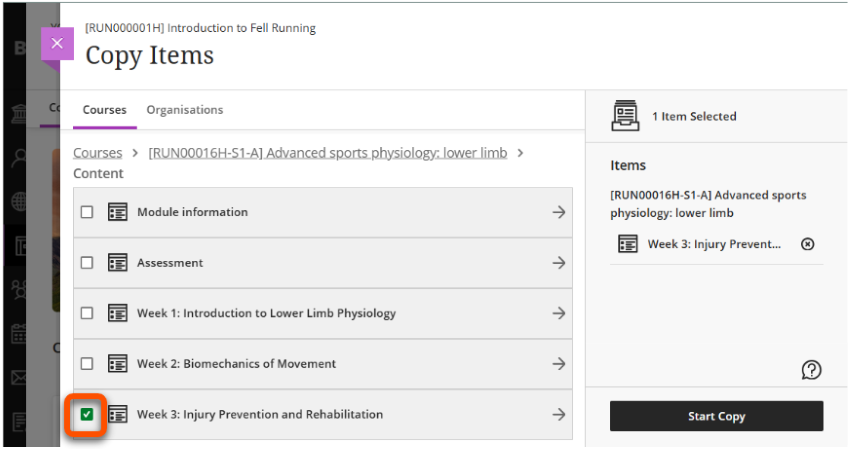Open Week 3 folder using arrow

[559, 414]
